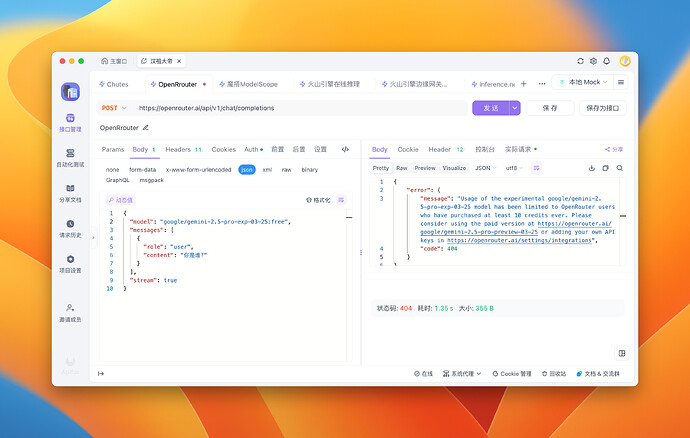
Task: Open the settings gear in the title bar
Action: [593, 61]
